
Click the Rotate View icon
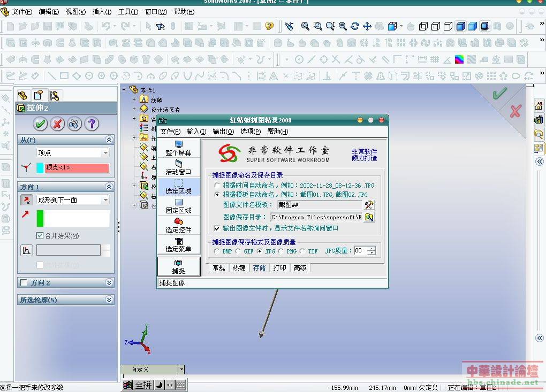355,26
